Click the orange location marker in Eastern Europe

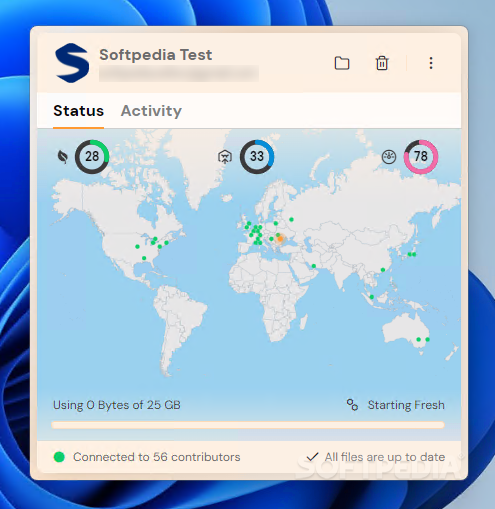tap(281, 239)
